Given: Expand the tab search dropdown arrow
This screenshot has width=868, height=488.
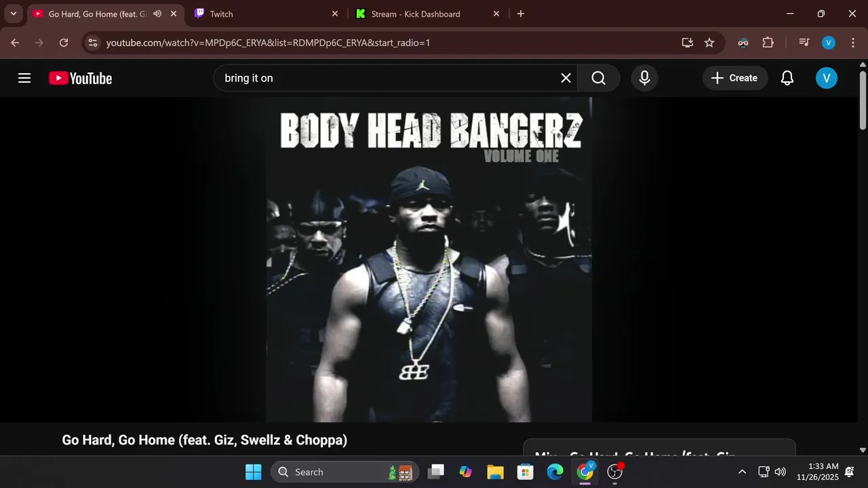Looking at the screenshot, I should tap(13, 14).
